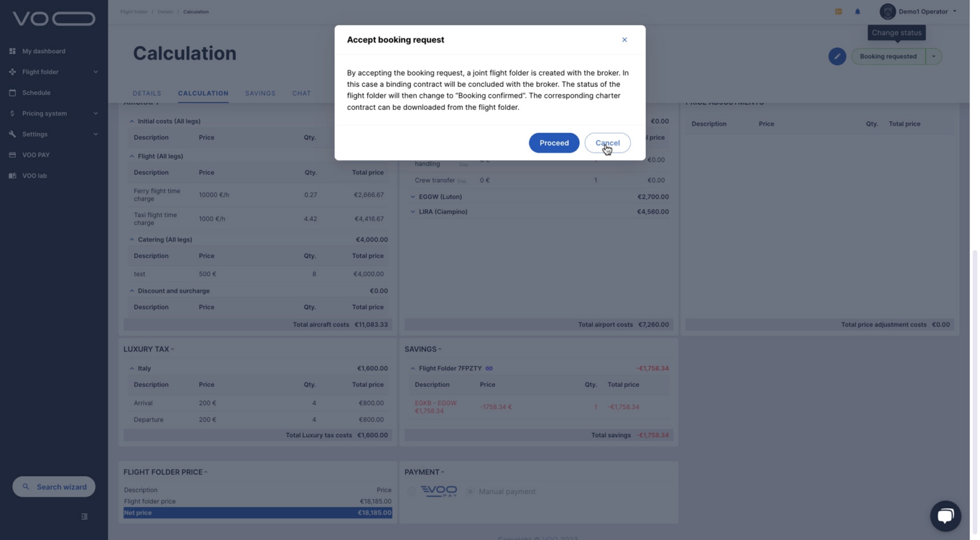Viewport: 980px width, 540px height.
Task: Open the Chat tab
Action: tap(301, 93)
